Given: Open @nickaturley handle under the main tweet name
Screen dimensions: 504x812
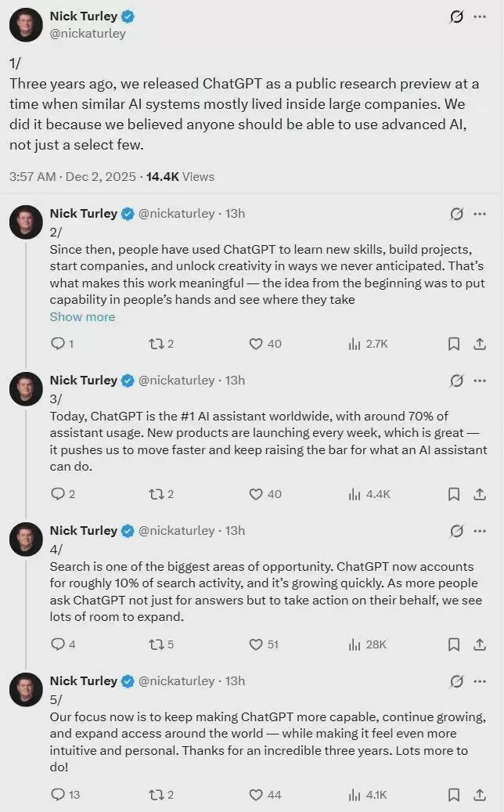Looking at the screenshot, I should pos(87,34).
